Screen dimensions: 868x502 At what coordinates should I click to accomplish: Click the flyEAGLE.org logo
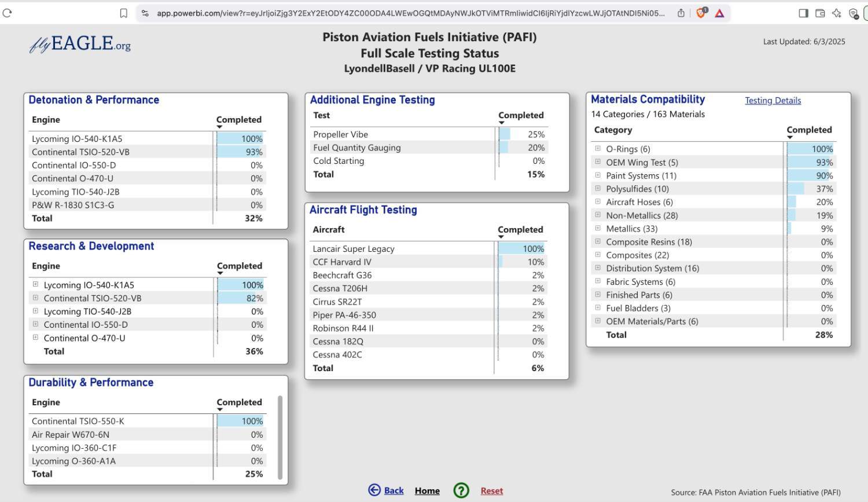pyautogui.click(x=80, y=44)
